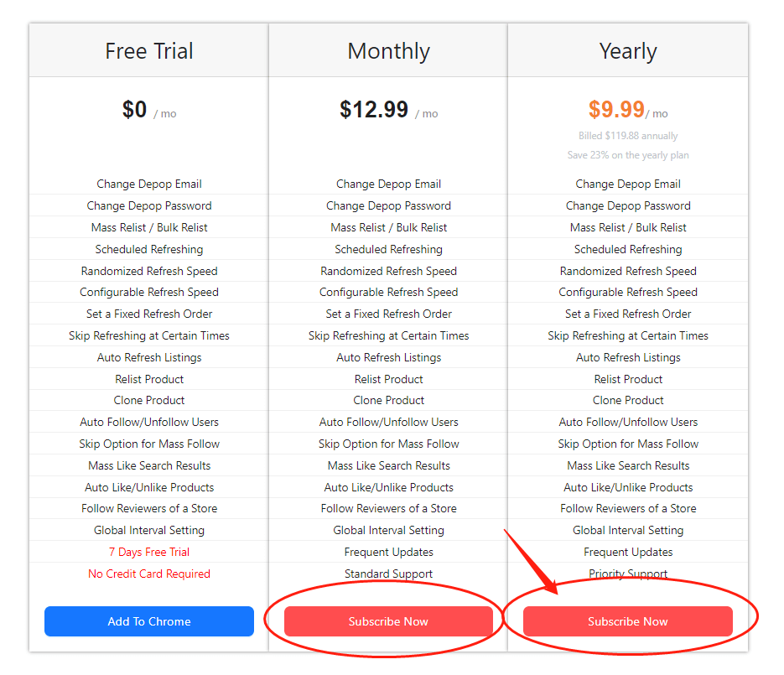
Task: Select the Free Trial column header
Action: tap(148, 51)
